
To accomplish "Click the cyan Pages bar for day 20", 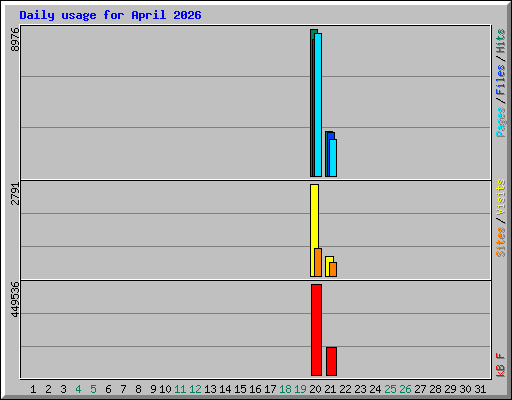I will [x=318, y=105].
